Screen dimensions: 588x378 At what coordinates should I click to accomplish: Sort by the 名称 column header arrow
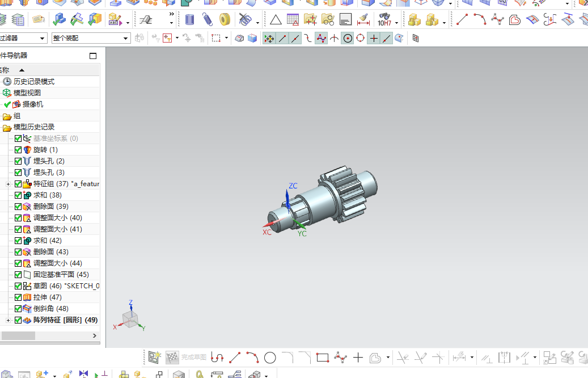pos(22,70)
